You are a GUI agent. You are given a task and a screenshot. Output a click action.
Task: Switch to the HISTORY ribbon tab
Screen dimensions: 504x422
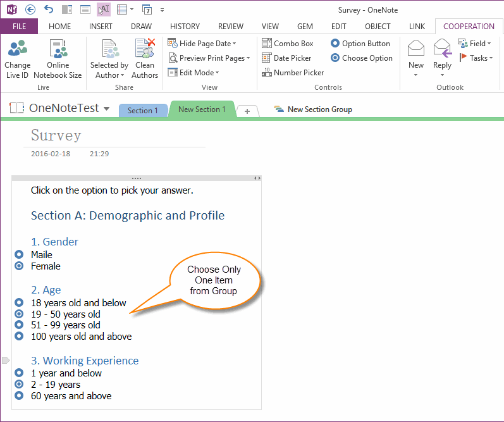pyautogui.click(x=185, y=27)
